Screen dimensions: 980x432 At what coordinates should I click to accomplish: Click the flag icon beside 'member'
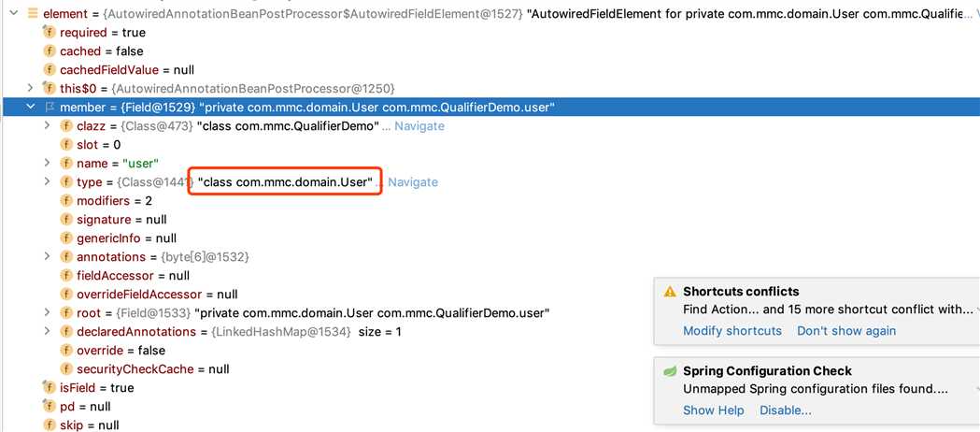tap(50, 107)
